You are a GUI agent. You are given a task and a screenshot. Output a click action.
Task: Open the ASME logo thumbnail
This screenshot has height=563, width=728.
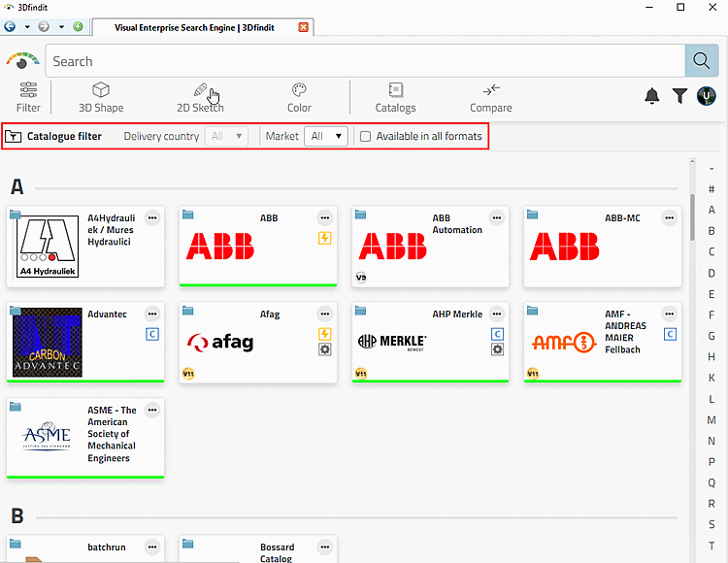[47, 436]
